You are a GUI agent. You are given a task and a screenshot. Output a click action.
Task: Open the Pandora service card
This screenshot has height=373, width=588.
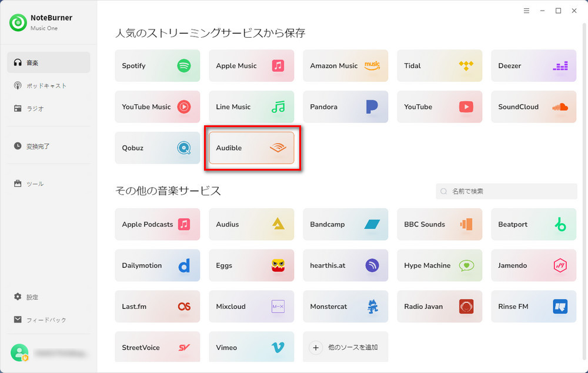click(345, 106)
